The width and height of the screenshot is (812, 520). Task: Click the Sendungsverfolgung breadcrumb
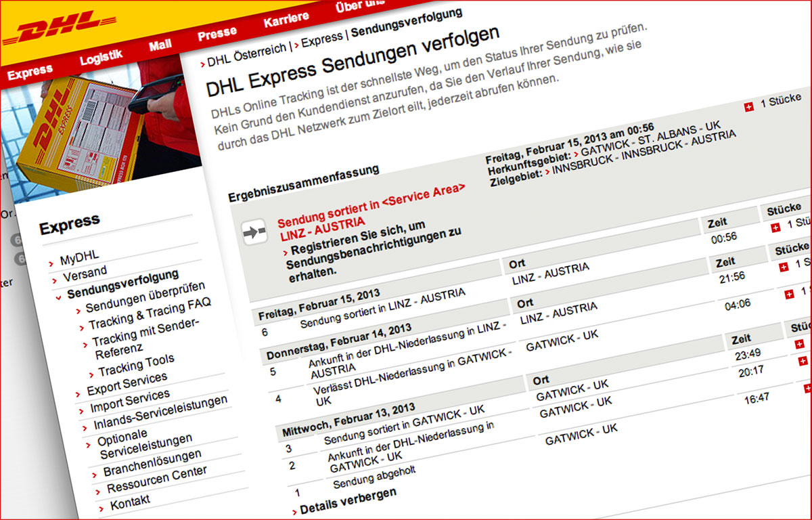point(407,22)
